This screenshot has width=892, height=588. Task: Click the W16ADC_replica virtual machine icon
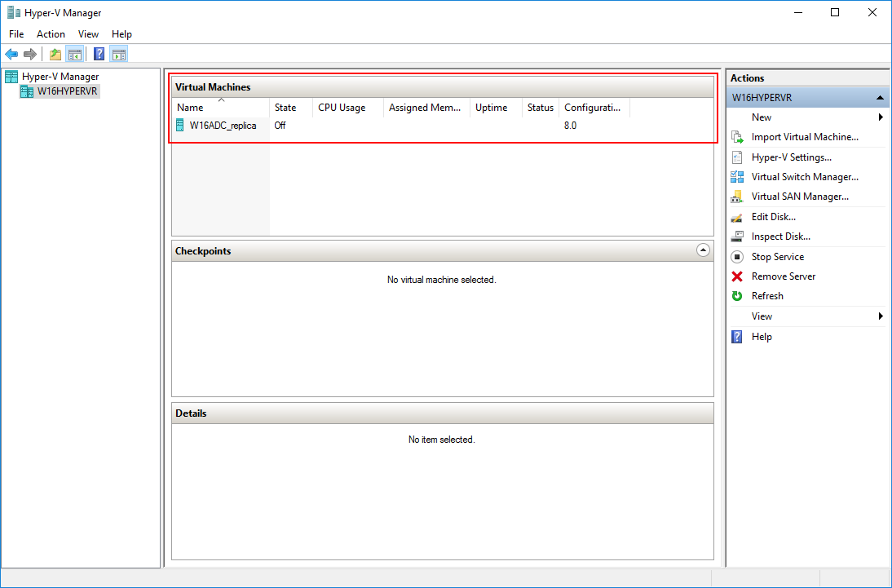(179, 126)
